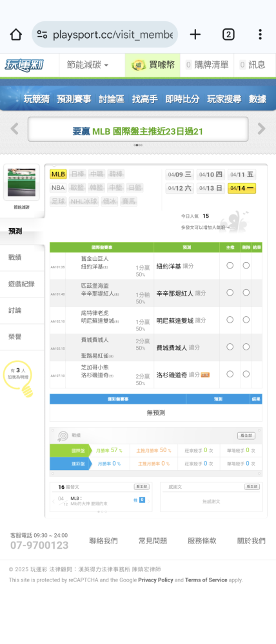Click the 買噱幣 coin button

(x=153, y=65)
